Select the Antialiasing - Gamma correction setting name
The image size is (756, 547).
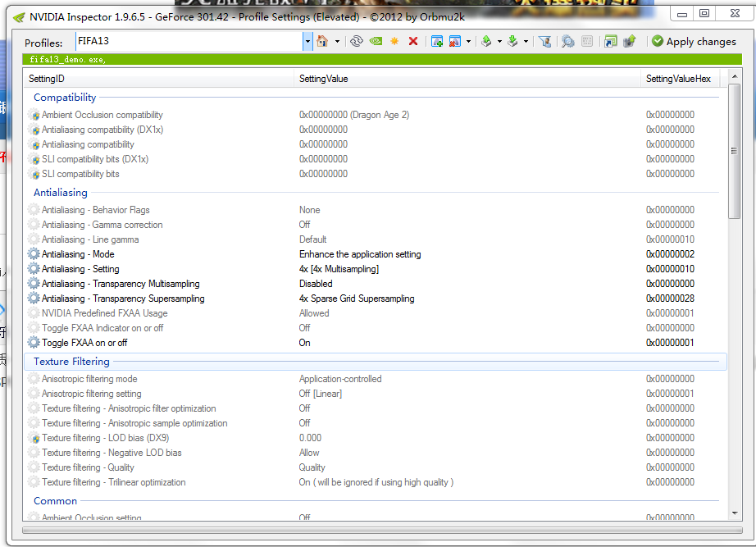pyautogui.click(x=102, y=225)
